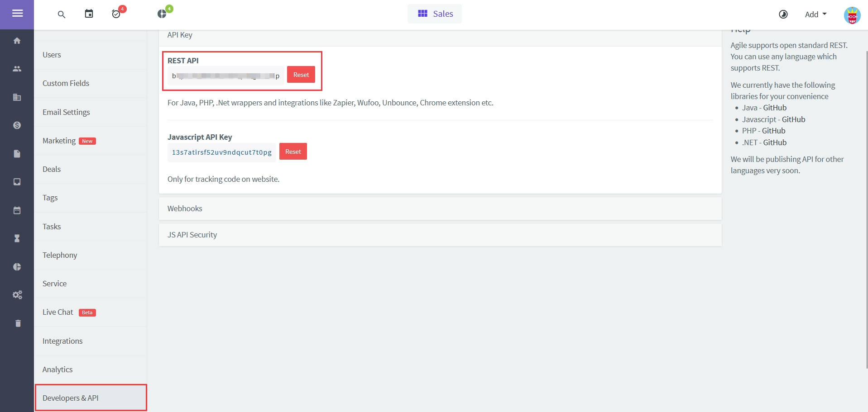The height and width of the screenshot is (412, 868).
Task: Click the page vertical scrollbar
Action: click(x=866, y=208)
